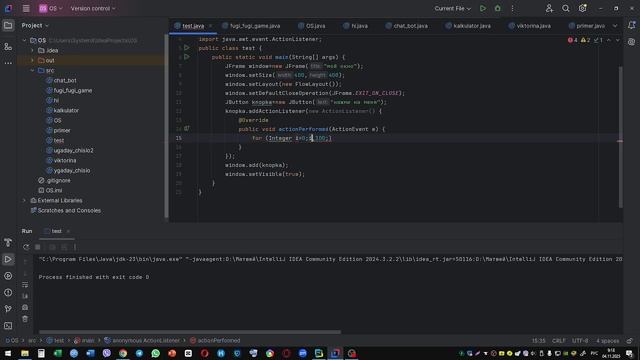640x360 pixels.
Task: Open the Notifications bell
Action: 631,25
